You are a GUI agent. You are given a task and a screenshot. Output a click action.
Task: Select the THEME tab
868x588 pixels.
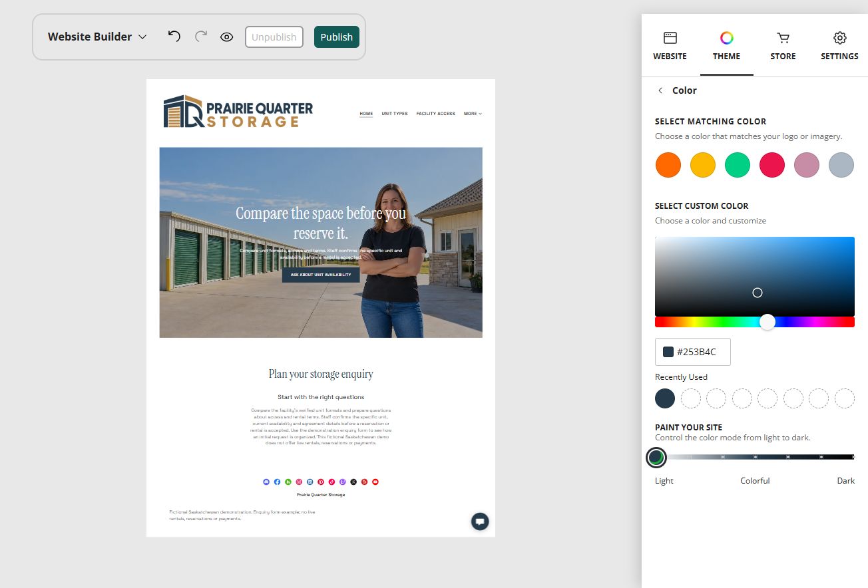(x=727, y=46)
